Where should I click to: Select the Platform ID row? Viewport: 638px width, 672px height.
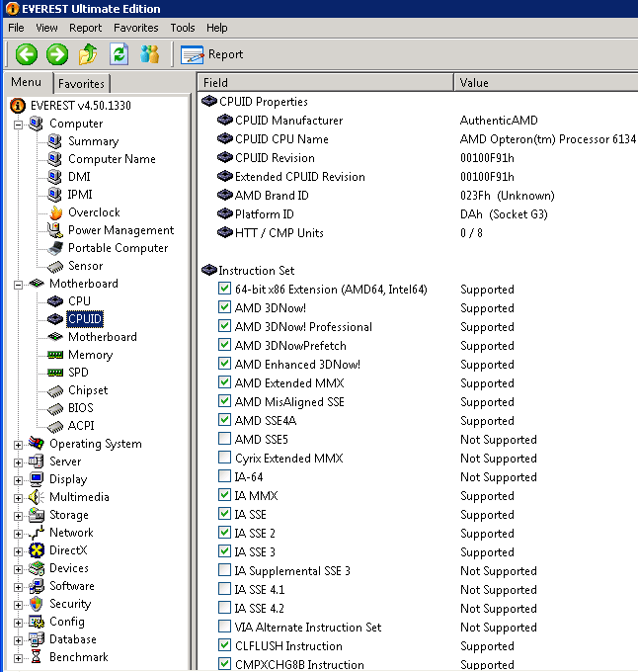pyautogui.click(x=418, y=214)
